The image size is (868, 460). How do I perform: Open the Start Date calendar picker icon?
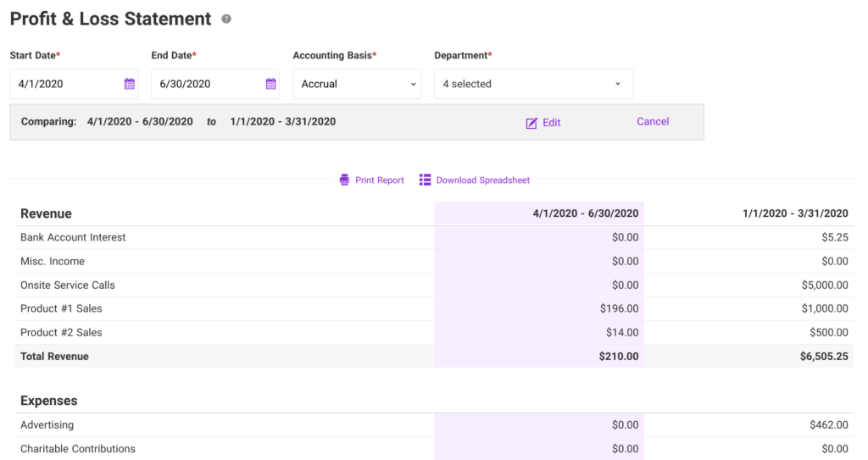[130, 84]
